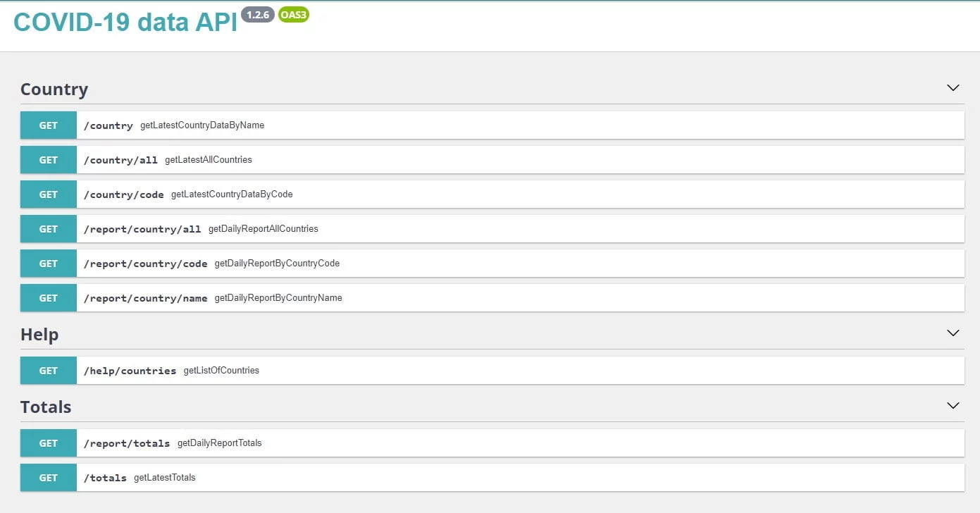
Task: Open the /country endpoint path
Action: 108,125
